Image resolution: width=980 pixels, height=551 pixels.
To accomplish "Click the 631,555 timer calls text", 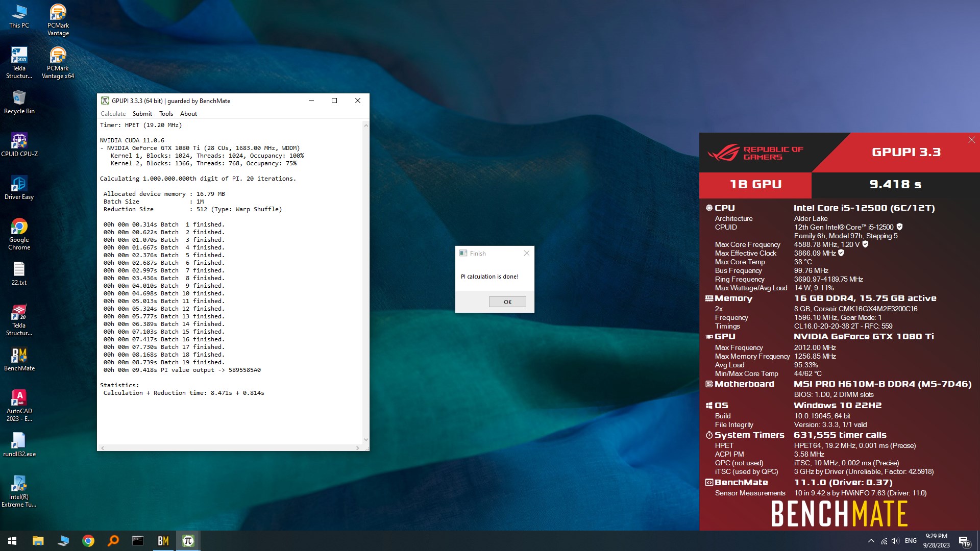I will [840, 435].
